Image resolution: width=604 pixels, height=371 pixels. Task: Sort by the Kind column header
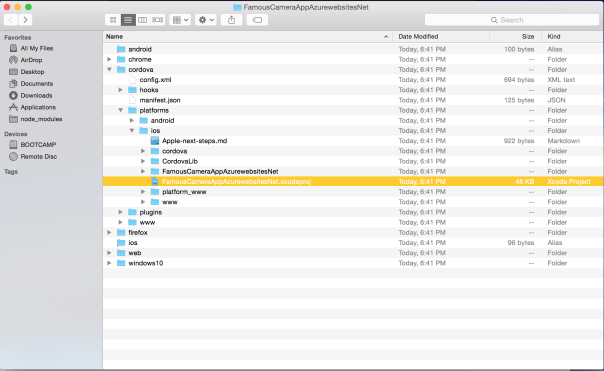[573, 37]
